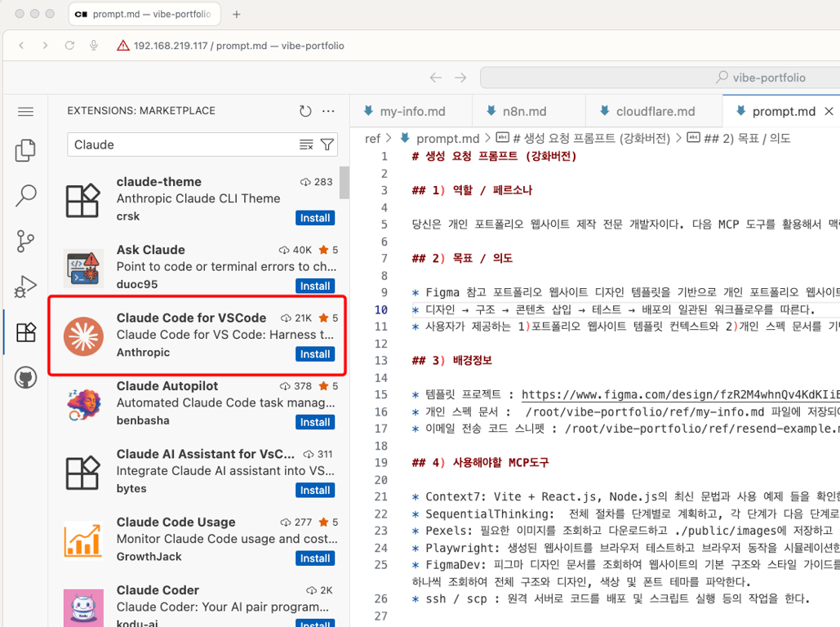Go back in editor navigation history

pos(436,78)
